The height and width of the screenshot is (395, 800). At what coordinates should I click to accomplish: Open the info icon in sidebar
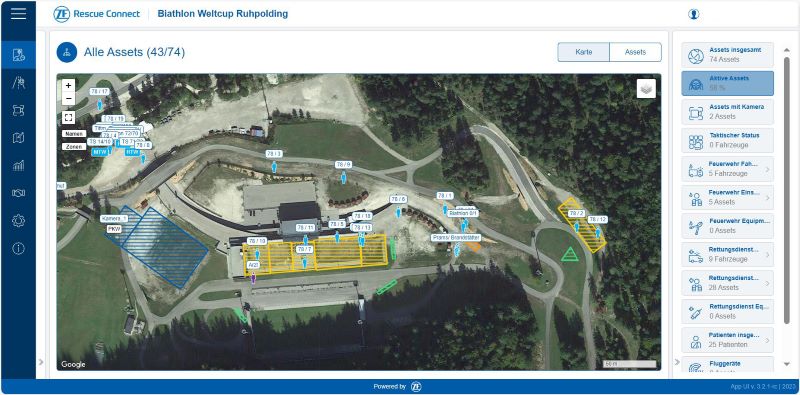click(18, 249)
